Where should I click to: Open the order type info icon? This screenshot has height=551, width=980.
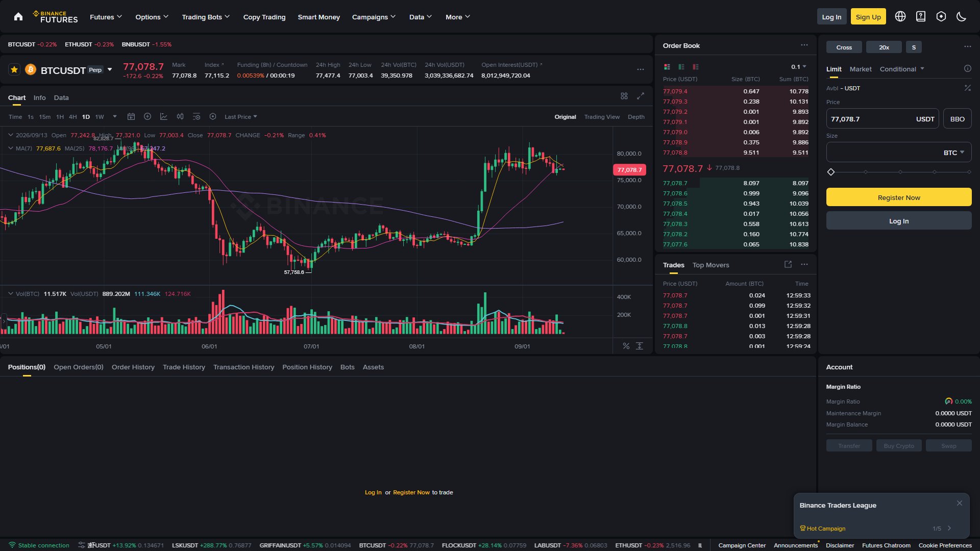(968, 69)
